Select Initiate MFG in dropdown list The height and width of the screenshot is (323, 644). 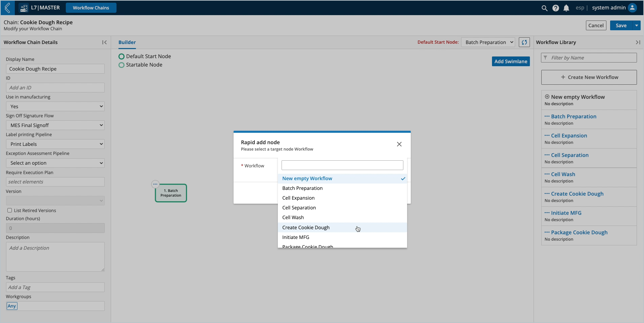[x=342, y=237]
